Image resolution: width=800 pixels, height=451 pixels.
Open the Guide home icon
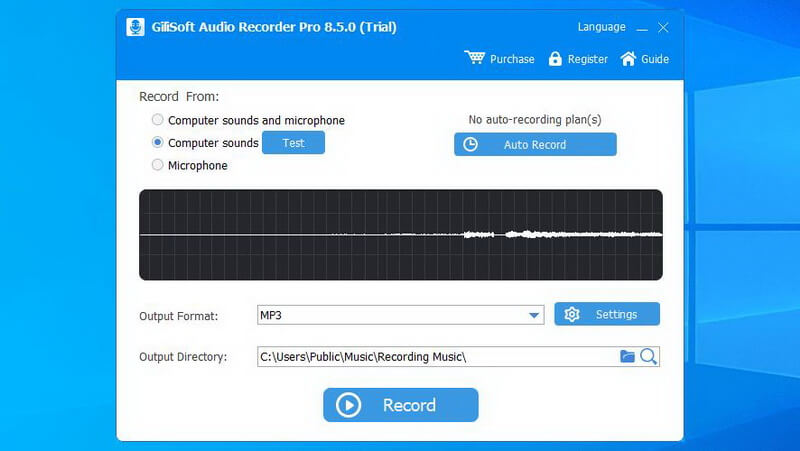(628, 59)
